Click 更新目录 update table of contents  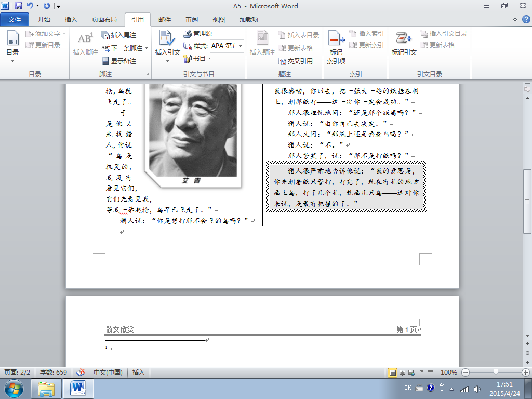pos(43,45)
